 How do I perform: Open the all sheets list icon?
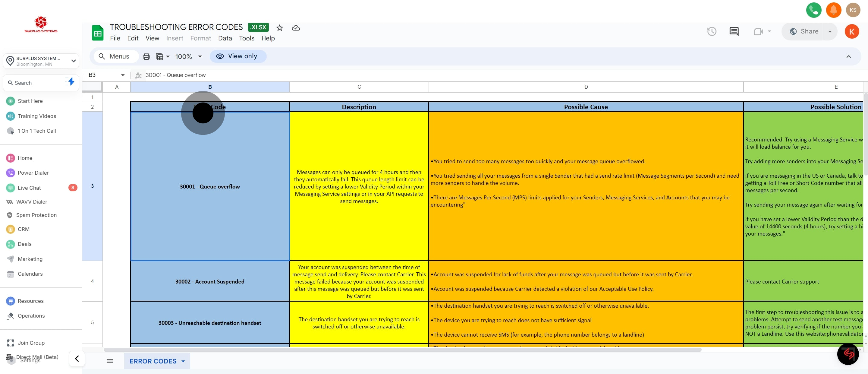[x=110, y=361]
